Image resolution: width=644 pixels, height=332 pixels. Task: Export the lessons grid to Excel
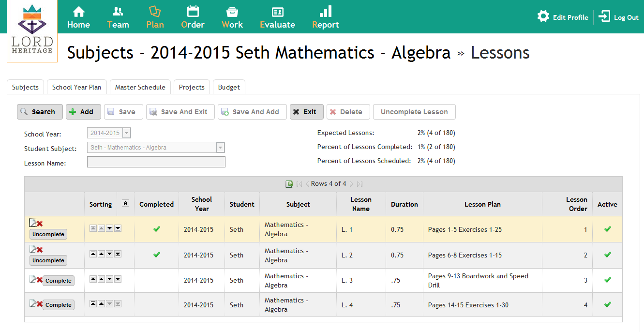tap(289, 184)
